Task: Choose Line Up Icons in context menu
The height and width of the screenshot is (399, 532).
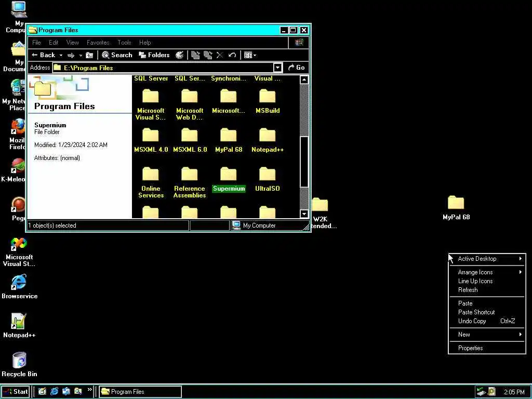Action: point(487,281)
